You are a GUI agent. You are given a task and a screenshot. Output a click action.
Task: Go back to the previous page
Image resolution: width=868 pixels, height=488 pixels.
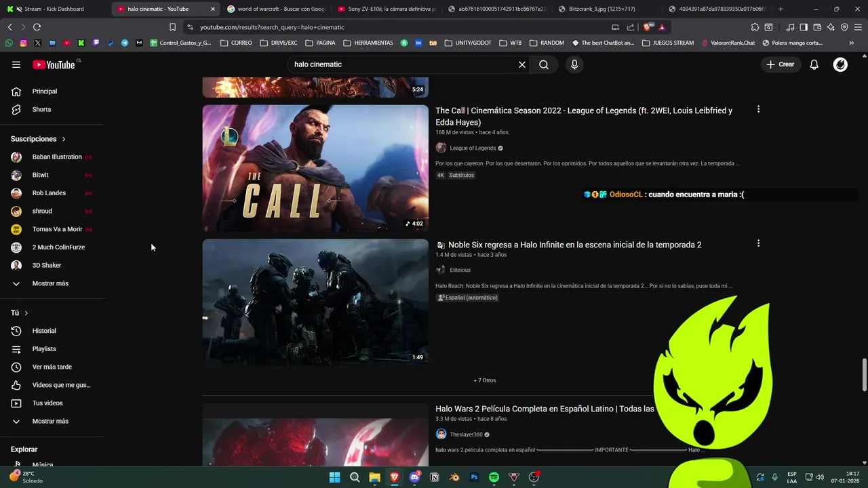tap(9, 27)
